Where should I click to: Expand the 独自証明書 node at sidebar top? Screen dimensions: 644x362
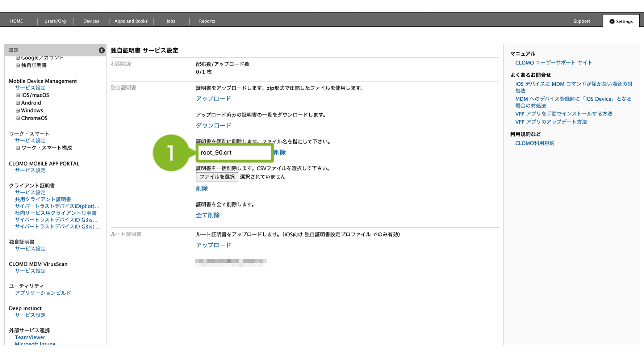pos(18,66)
